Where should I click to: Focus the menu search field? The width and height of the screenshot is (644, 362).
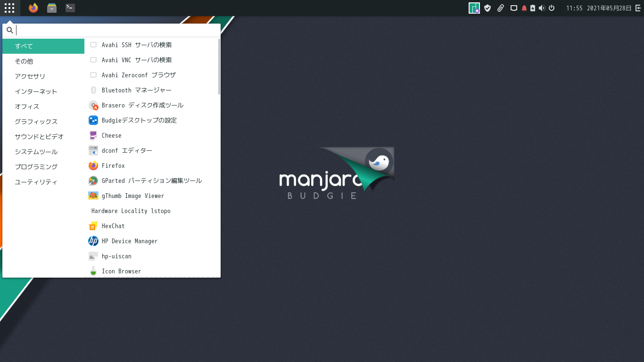[x=111, y=30]
